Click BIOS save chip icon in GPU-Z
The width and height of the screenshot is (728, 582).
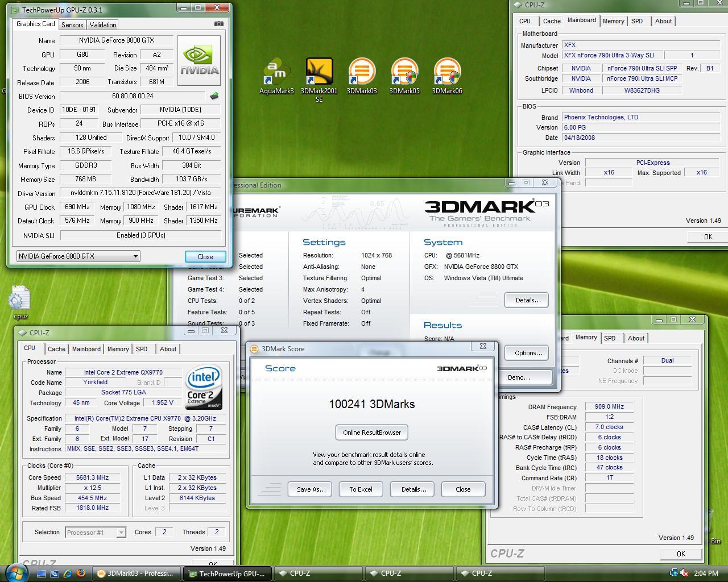point(214,96)
